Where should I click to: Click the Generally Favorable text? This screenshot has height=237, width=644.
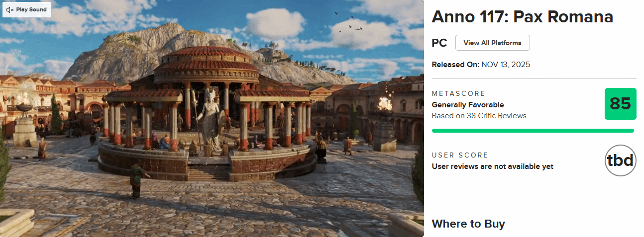468,105
